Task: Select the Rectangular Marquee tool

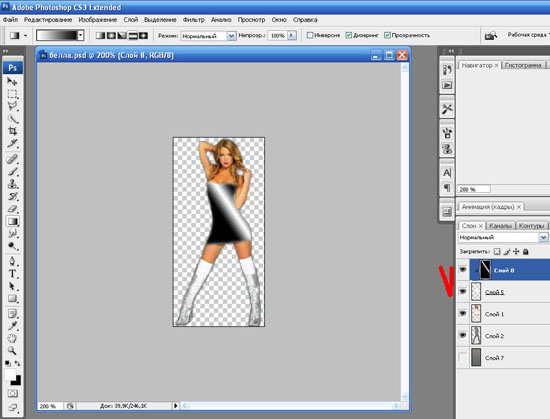Action: click(x=12, y=94)
